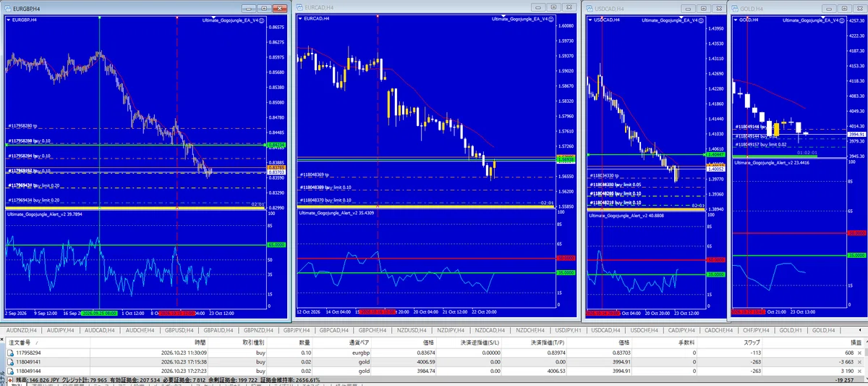Minimize the GOLD,H4 chart window

(x=827, y=8)
